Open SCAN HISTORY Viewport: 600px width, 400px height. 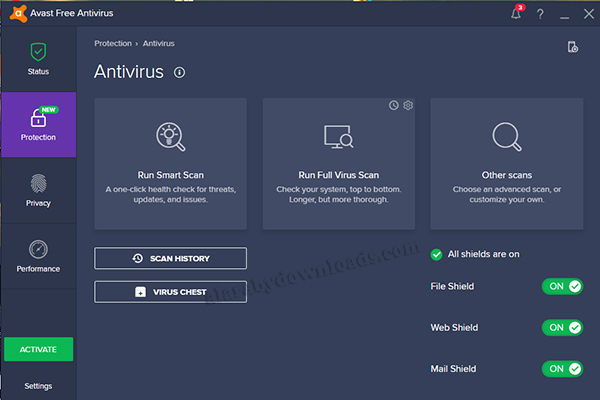pyautogui.click(x=171, y=258)
